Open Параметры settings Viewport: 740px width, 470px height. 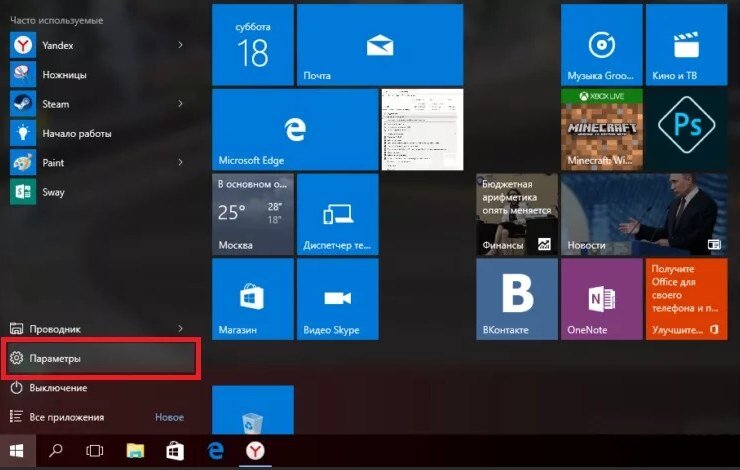coord(101,358)
